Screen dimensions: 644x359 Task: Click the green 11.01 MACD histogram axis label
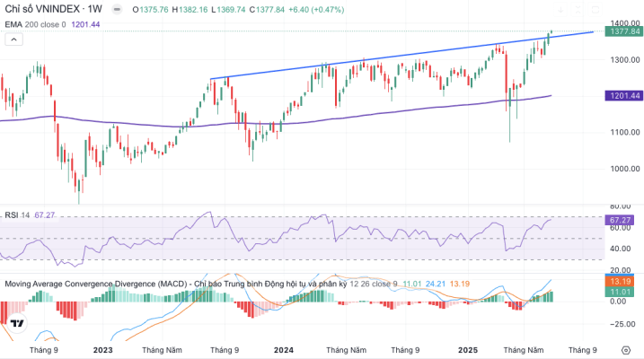click(620, 292)
